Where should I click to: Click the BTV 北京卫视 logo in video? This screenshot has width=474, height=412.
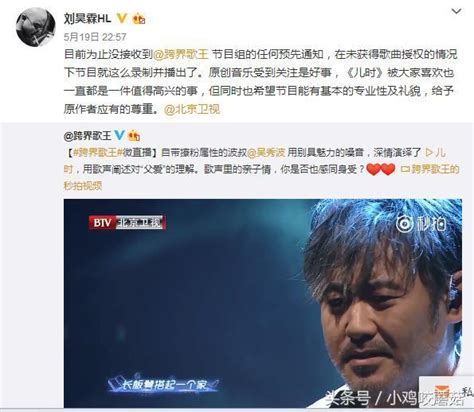127,223
